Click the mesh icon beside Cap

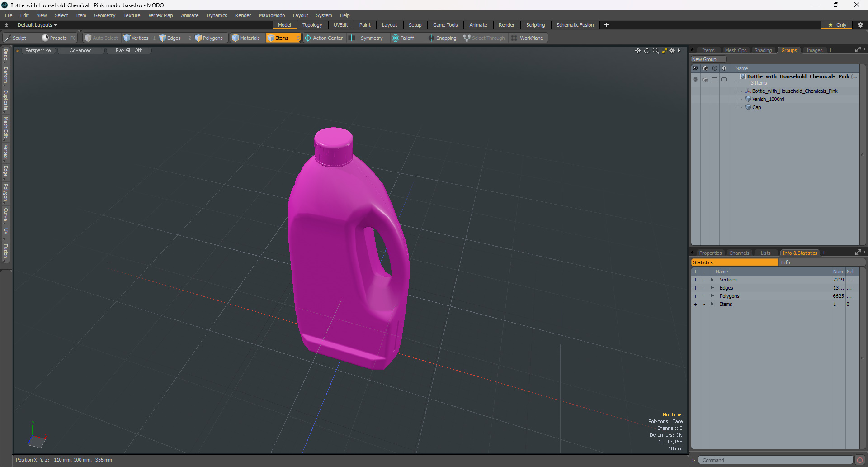(x=748, y=107)
